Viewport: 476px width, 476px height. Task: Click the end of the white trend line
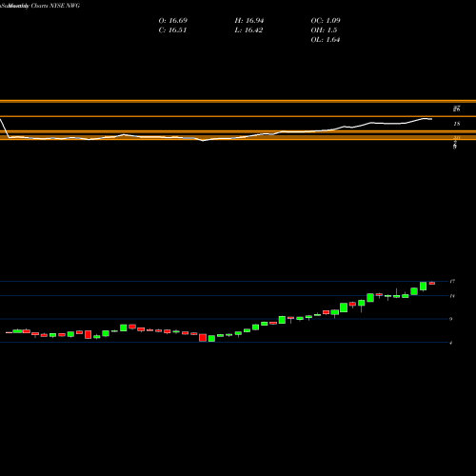431,119
